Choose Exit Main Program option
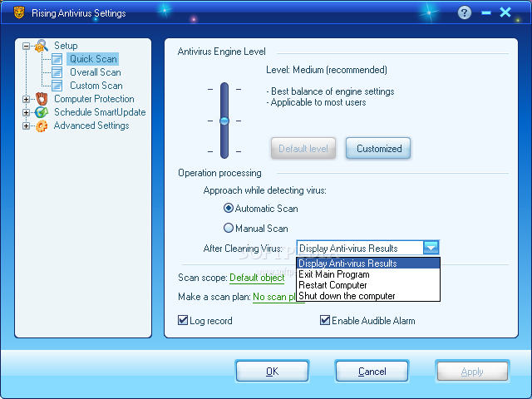 tap(368, 274)
